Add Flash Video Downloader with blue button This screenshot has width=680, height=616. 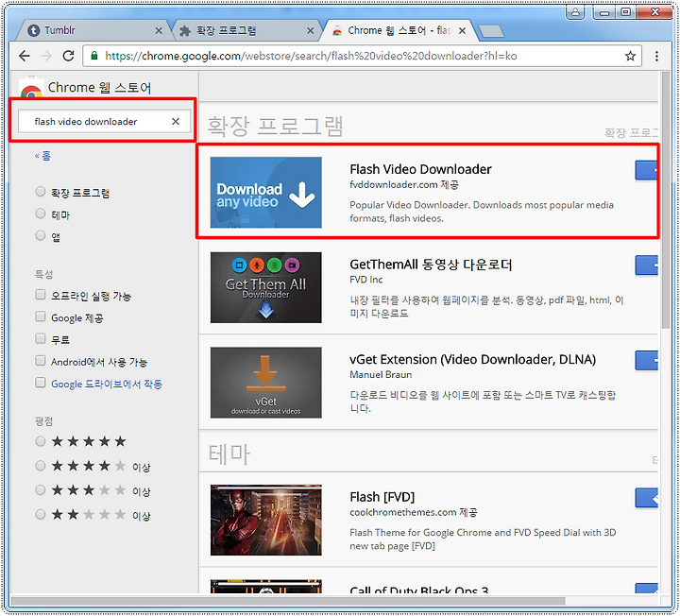pos(647,170)
